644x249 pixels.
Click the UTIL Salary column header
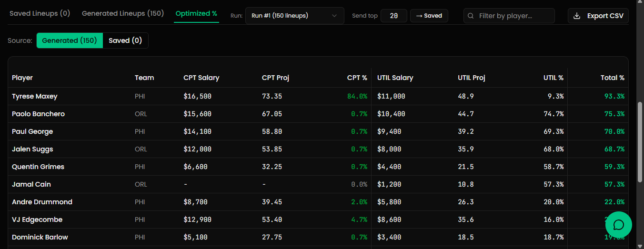pos(395,78)
